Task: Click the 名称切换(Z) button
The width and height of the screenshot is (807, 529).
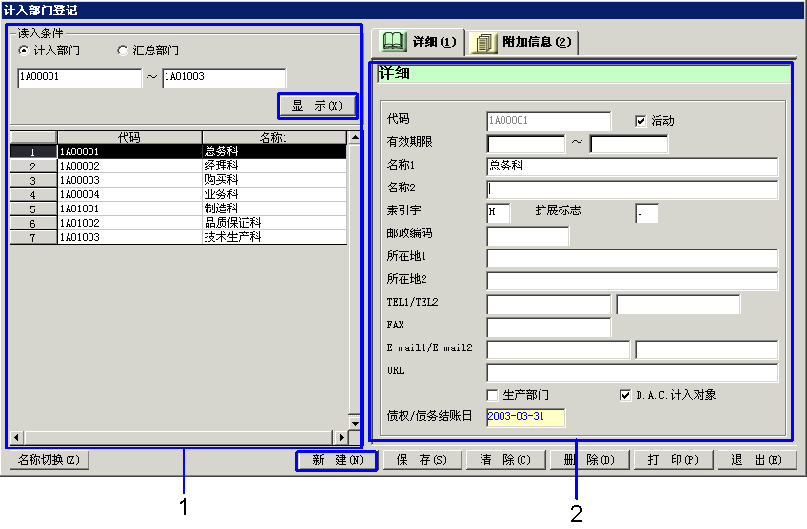Action: click(47, 460)
